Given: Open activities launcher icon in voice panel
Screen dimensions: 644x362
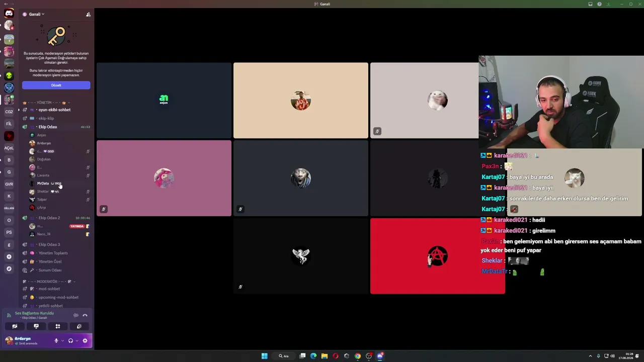Looking at the screenshot, I should click(57, 326).
